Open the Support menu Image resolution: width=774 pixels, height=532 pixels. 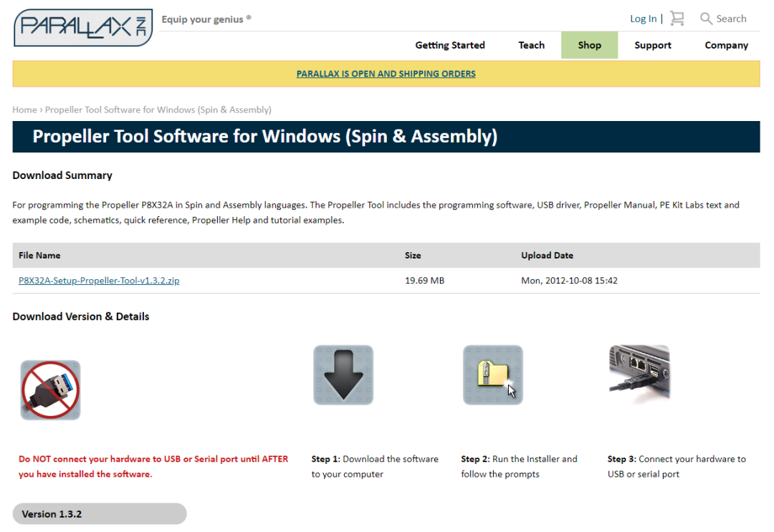tap(653, 45)
